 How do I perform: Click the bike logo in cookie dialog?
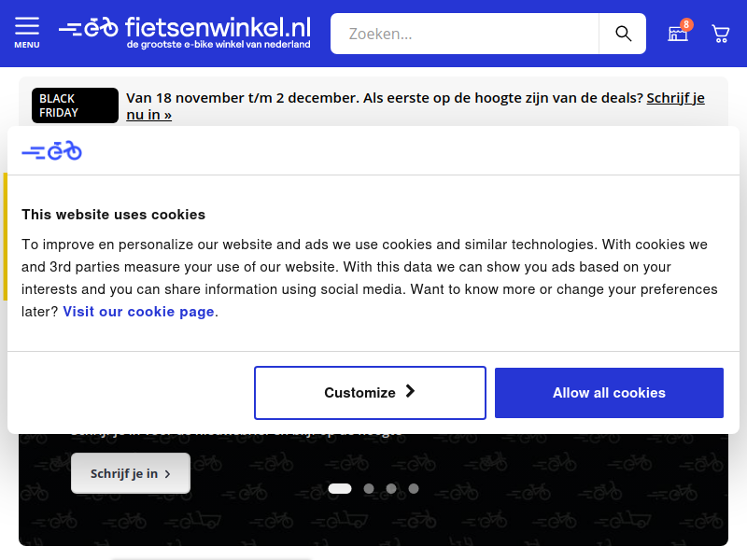[52, 150]
